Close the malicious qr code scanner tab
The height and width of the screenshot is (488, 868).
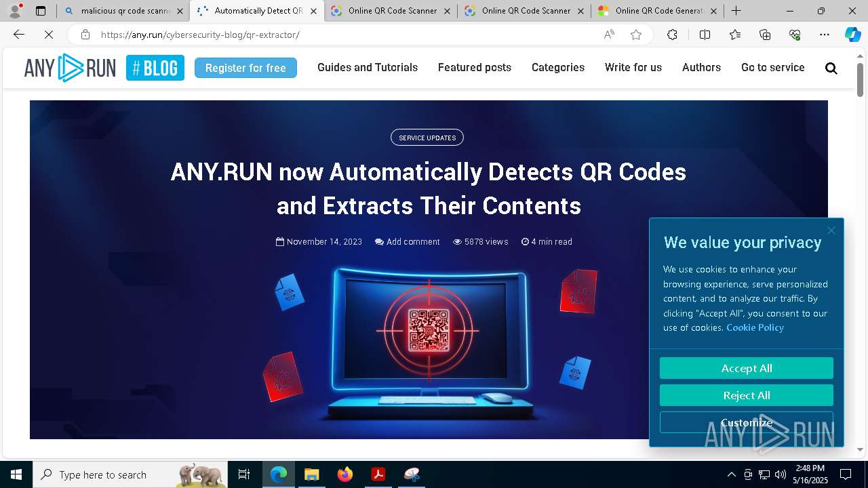tap(180, 11)
